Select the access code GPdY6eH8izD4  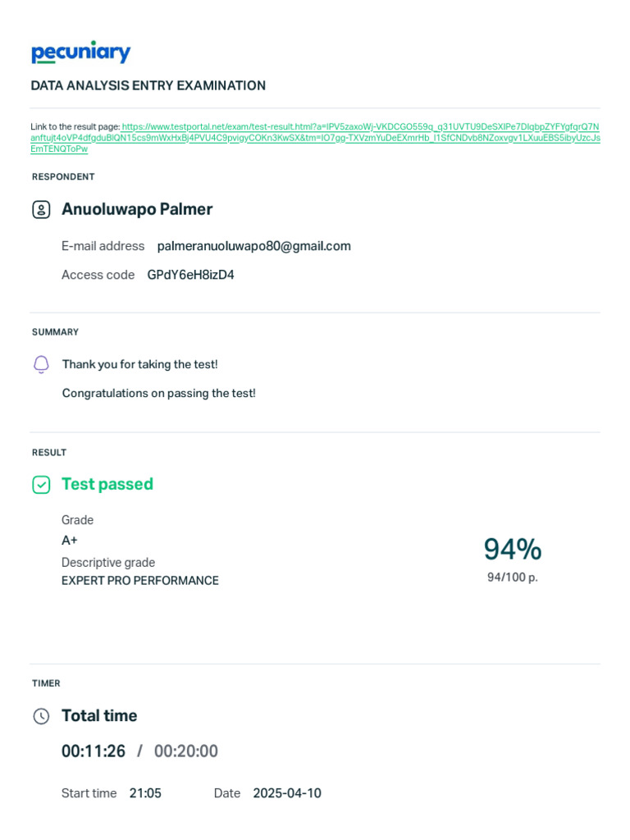pos(190,275)
